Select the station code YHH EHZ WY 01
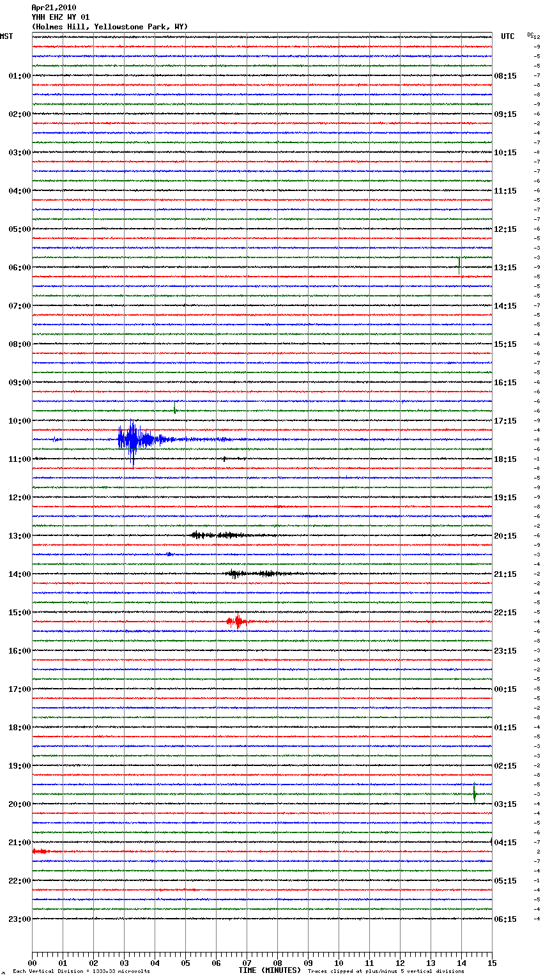The width and height of the screenshot is (543, 980). click(x=61, y=17)
